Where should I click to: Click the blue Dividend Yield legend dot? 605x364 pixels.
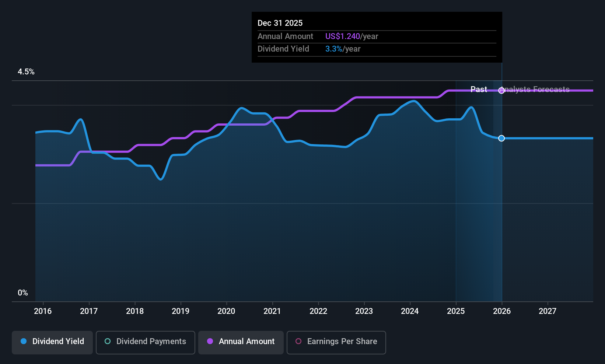[x=23, y=342]
